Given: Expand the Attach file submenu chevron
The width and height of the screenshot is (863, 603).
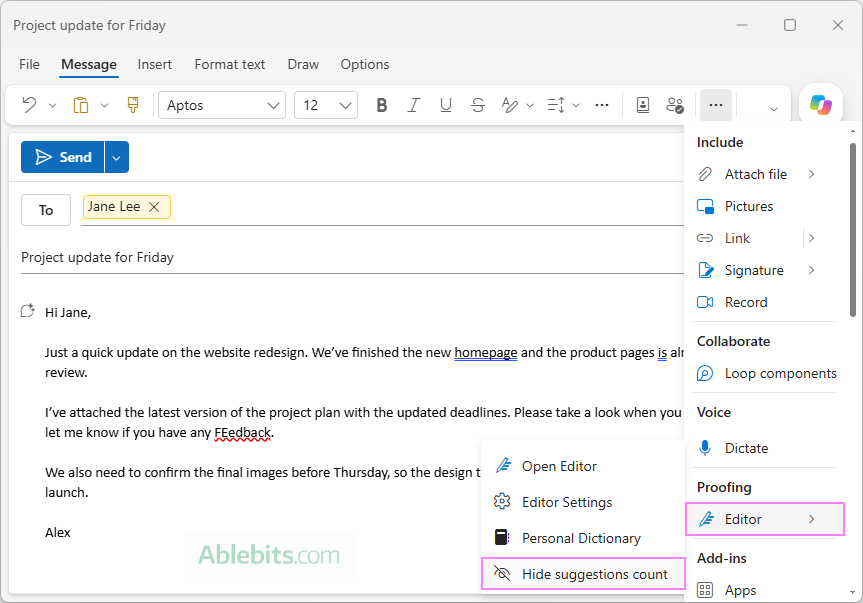Looking at the screenshot, I should point(812,174).
